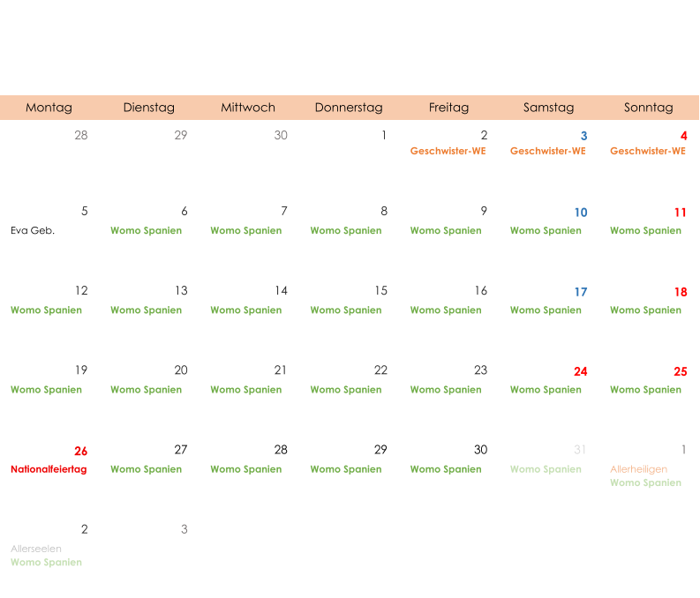Click the red date number 26
Image resolution: width=700 pixels, height=598 pixels.
(x=80, y=452)
